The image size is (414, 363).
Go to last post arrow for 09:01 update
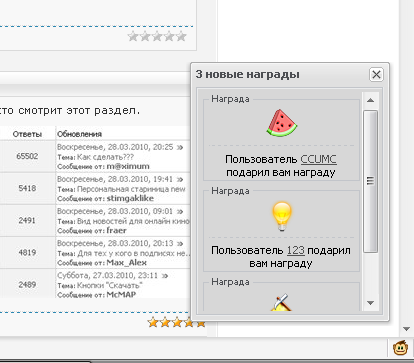tap(180, 211)
